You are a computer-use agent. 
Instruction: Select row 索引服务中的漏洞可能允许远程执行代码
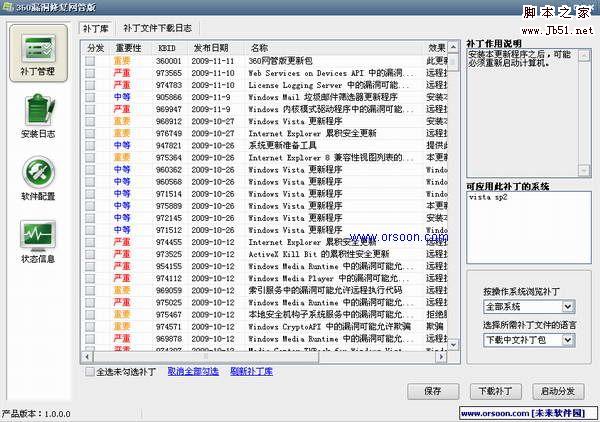click(x=265, y=290)
